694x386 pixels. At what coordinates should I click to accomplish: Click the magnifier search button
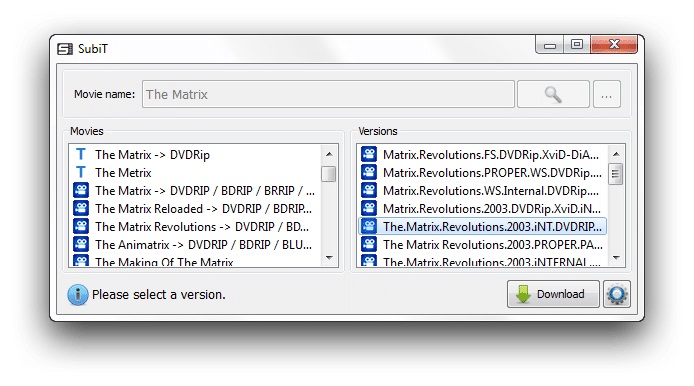point(553,94)
